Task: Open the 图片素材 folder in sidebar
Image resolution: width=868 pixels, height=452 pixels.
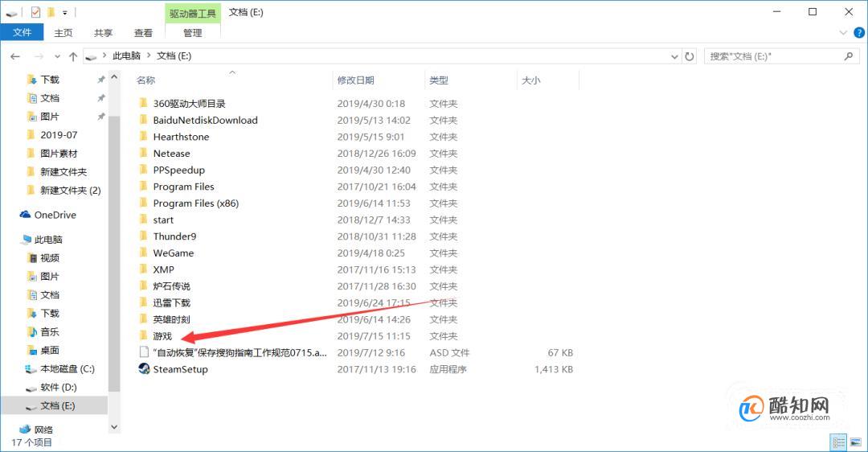Action: pos(59,154)
